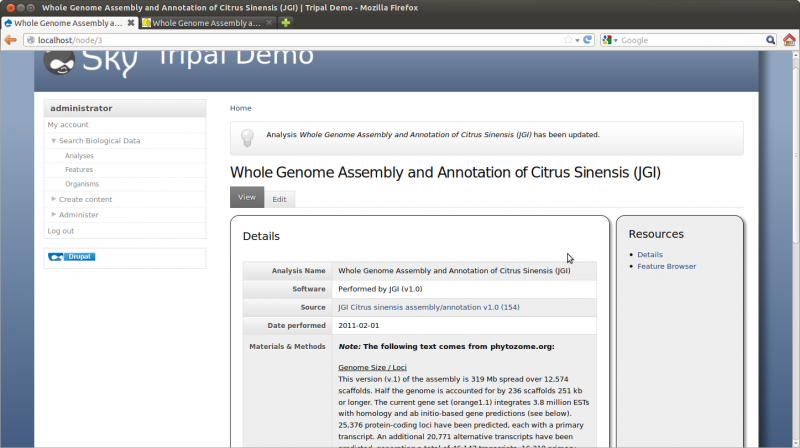The width and height of the screenshot is (800, 448).
Task: Click the Tripal Demo site title
Action: click(x=236, y=57)
